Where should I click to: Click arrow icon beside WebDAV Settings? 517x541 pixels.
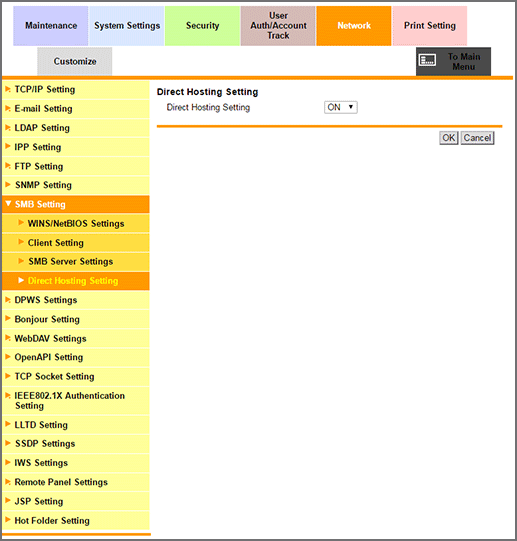tap(8, 338)
